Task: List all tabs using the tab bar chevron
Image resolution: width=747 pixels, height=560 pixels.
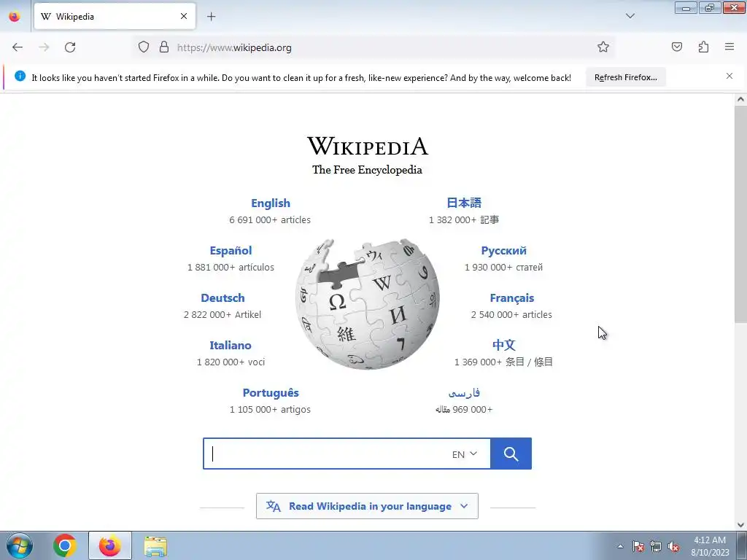Action: (630, 16)
